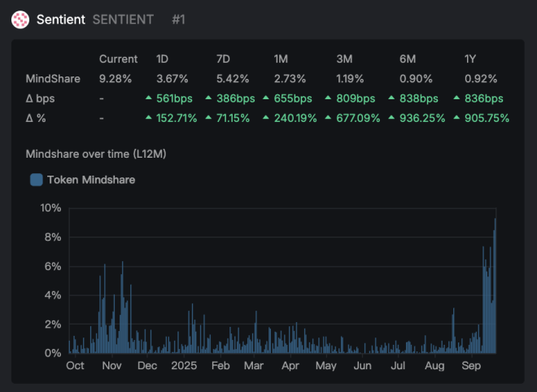Click the up arrow beside 386bps
The image size is (537, 392).
click(208, 98)
